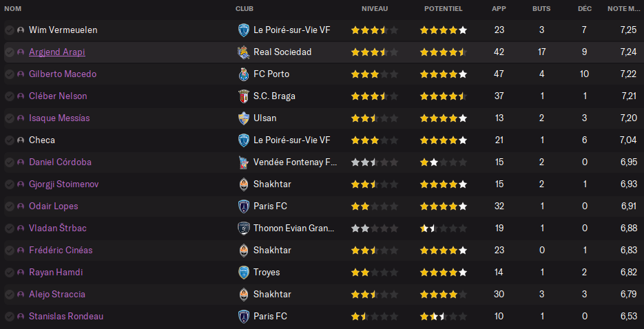Open Gilberto Macedo player profile
Viewport: 644px width, 329px height.
tap(63, 74)
